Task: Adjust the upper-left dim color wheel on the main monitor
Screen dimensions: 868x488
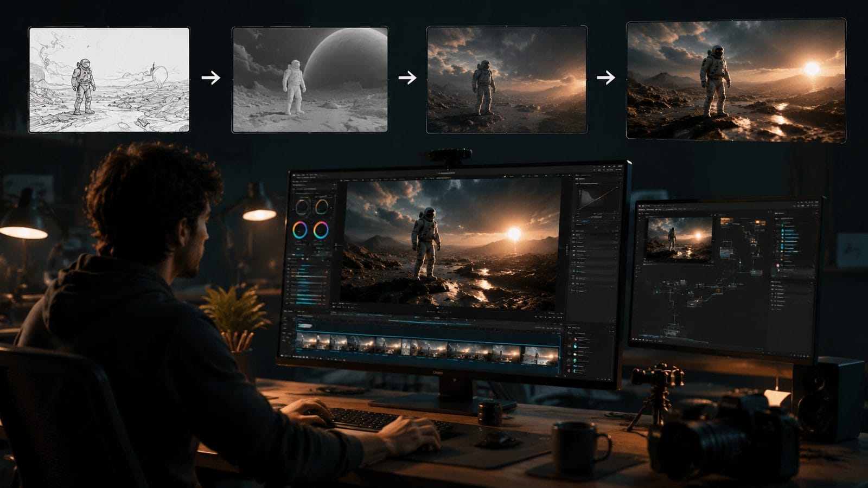Action: [x=302, y=207]
